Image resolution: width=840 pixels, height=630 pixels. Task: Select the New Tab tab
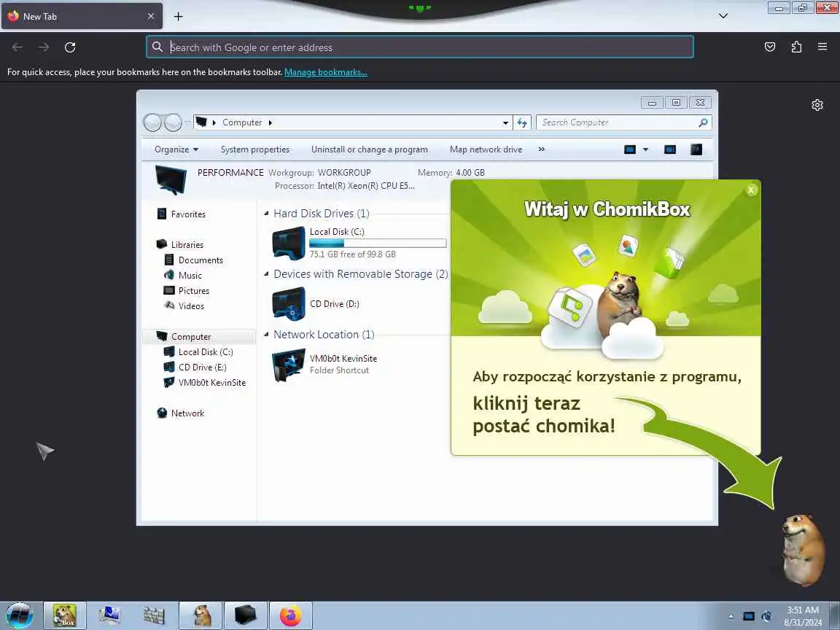[82, 17]
